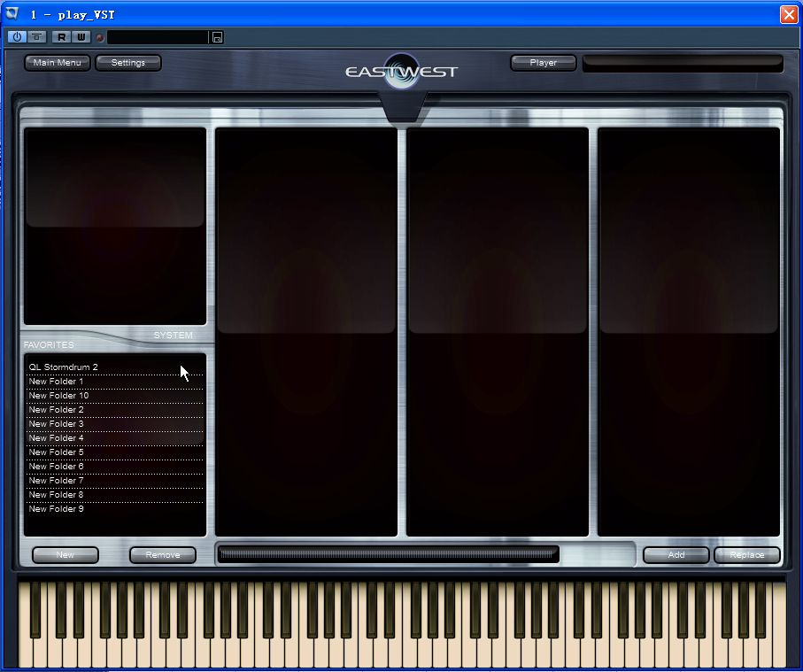Select New Folder 8 entry

(x=115, y=495)
